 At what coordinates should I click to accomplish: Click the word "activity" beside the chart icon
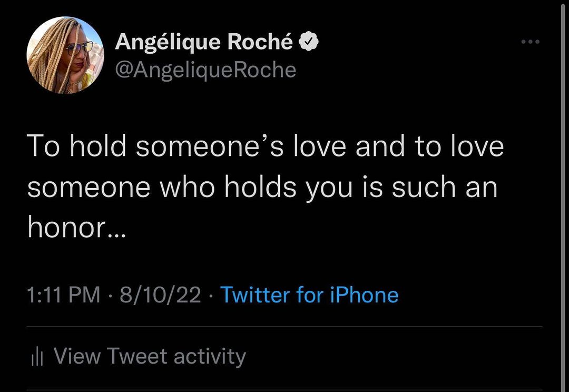tap(210, 356)
